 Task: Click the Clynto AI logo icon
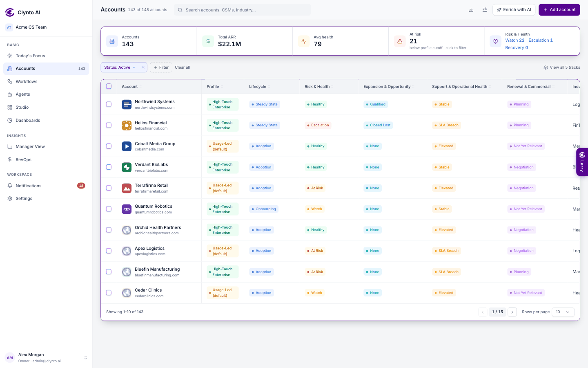10,13
